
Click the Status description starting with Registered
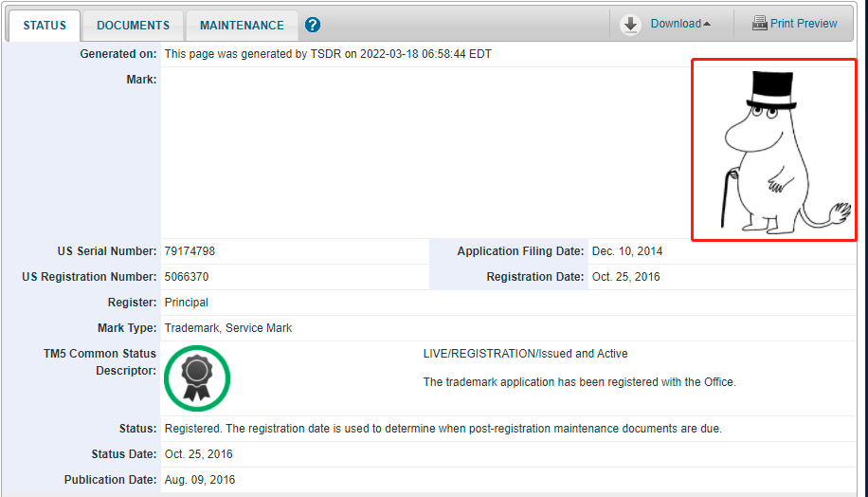[x=443, y=429]
